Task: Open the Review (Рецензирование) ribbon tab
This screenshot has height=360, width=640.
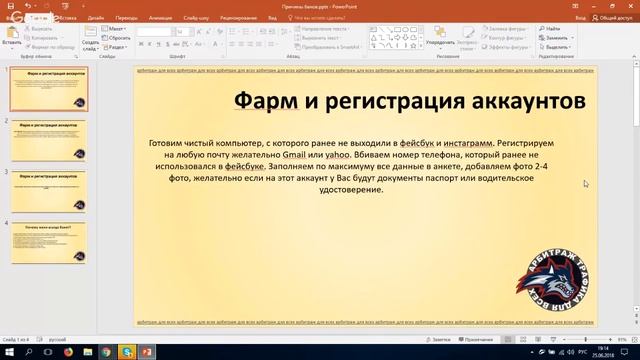Action: click(238, 18)
